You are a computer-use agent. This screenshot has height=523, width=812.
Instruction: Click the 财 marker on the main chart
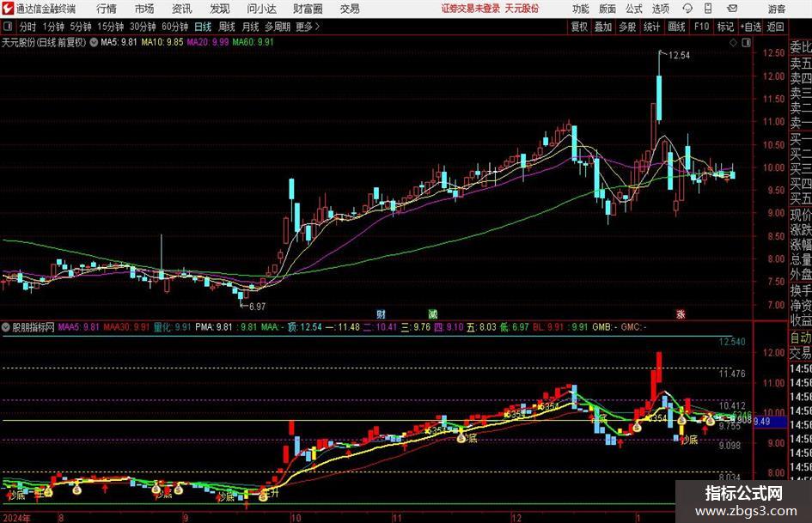point(382,313)
